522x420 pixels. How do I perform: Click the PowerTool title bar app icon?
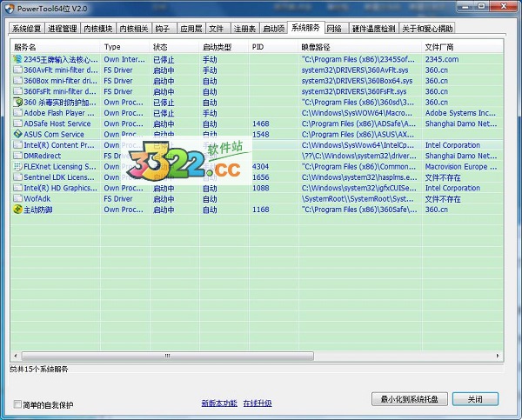pyautogui.click(x=10, y=9)
